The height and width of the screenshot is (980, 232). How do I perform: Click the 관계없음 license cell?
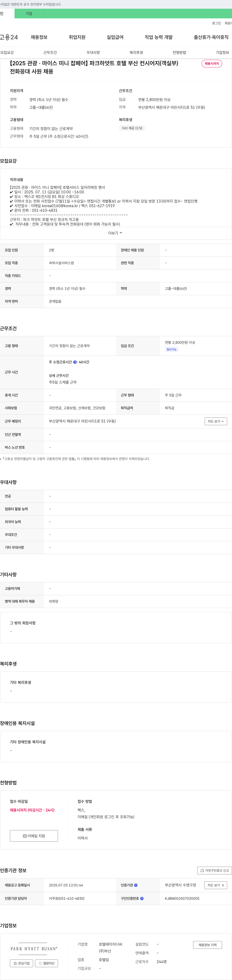click(55, 301)
